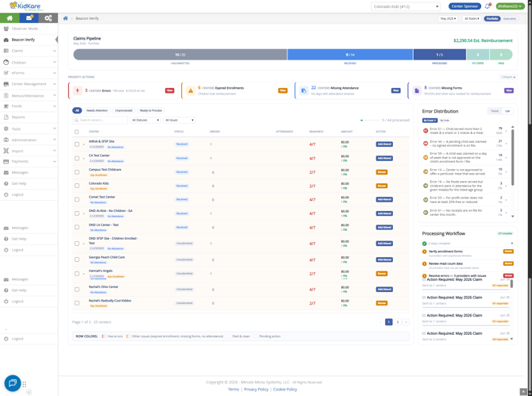Click the Unsubmitted segment of pipeline bar
Image resolution: width=532 pixels, height=396 pixels.
[180, 55]
